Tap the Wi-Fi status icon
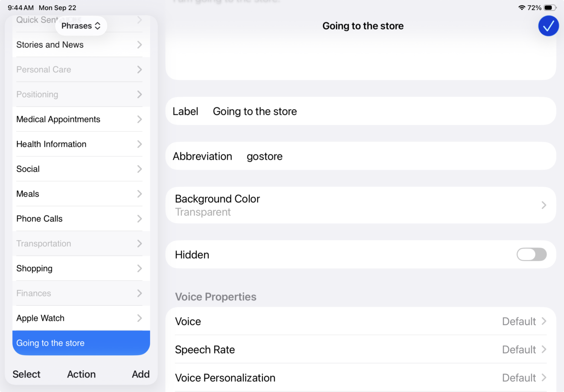The image size is (564, 392). pos(521,8)
